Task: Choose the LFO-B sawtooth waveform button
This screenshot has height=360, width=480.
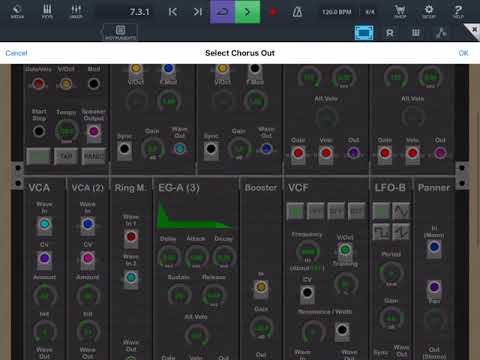Action: tap(401, 231)
